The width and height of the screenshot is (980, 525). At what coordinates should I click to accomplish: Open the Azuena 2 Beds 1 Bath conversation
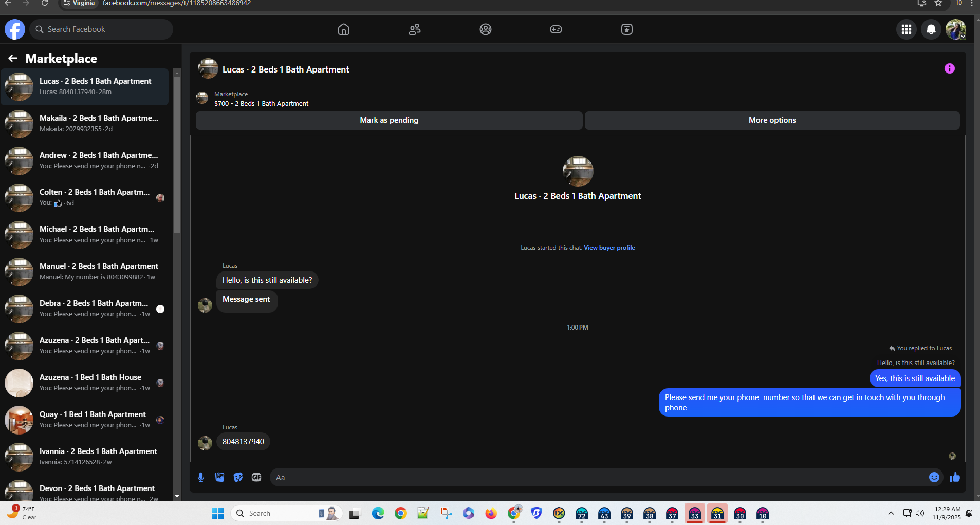85,346
